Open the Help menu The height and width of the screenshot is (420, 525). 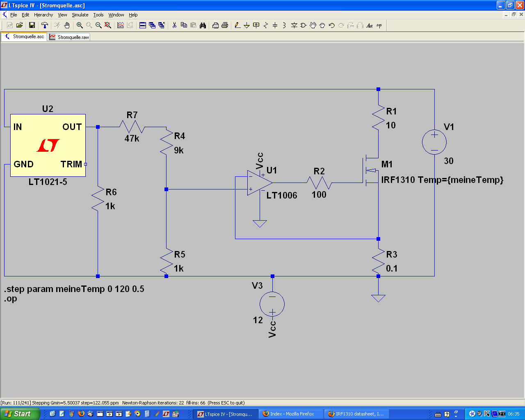(133, 15)
